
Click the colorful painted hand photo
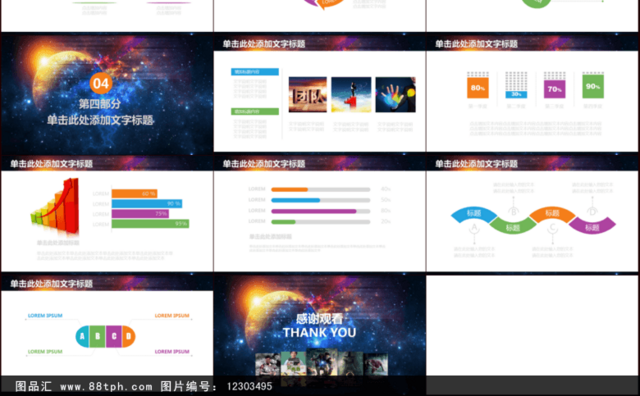[x=396, y=94]
